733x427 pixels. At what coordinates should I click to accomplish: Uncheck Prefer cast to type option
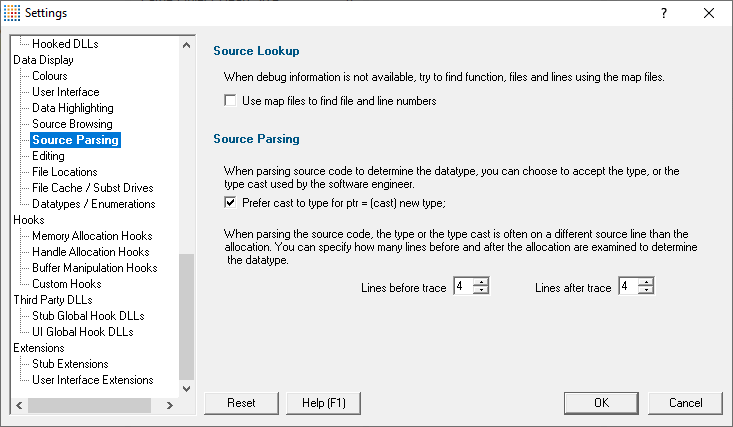pos(230,203)
